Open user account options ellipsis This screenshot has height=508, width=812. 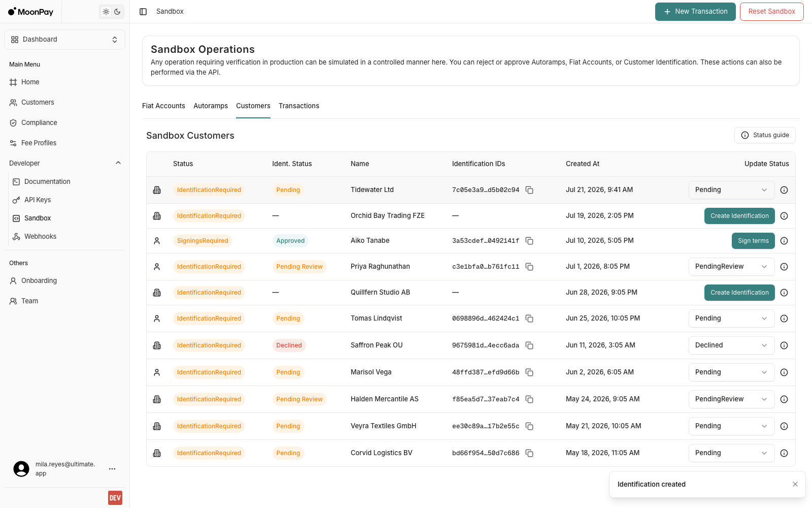(x=112, y=469)
